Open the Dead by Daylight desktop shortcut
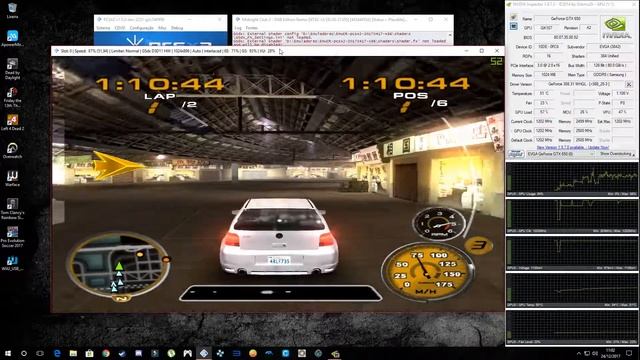Viewport: 640px width, 360px height. [12, 69]
